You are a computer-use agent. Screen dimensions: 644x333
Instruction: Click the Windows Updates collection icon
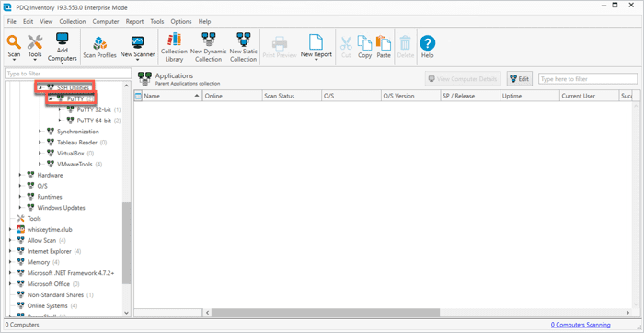(x=30, y=208)
